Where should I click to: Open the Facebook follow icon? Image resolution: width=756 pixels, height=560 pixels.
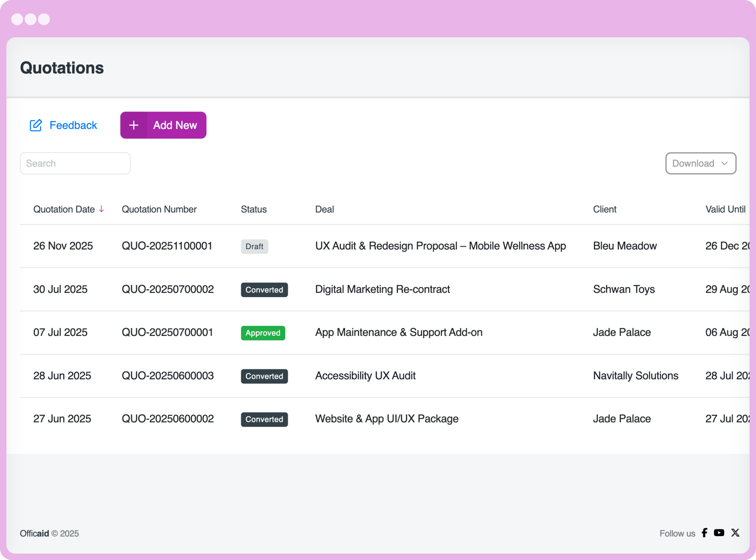click(705, 533)
